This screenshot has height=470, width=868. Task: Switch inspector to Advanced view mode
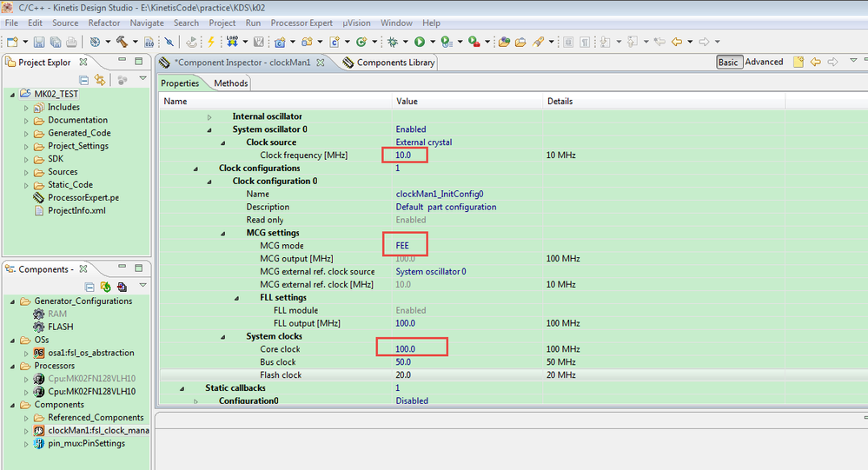coord(764,62)
